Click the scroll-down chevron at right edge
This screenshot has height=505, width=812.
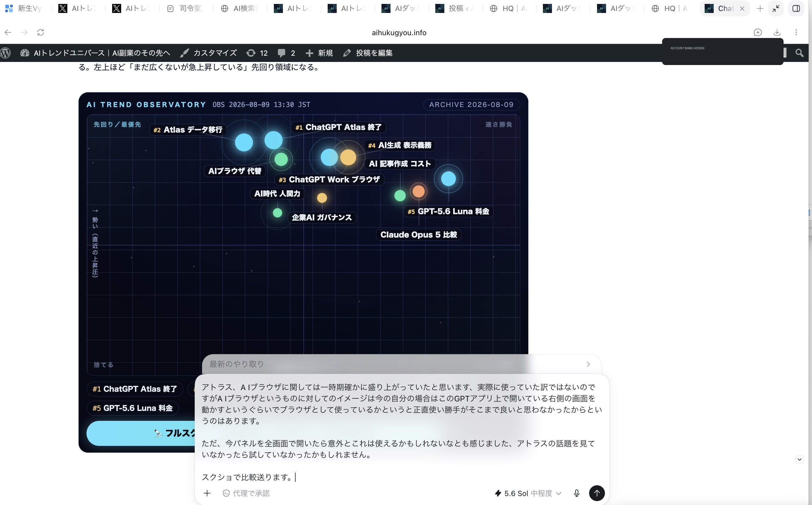(x=799, y=459)
